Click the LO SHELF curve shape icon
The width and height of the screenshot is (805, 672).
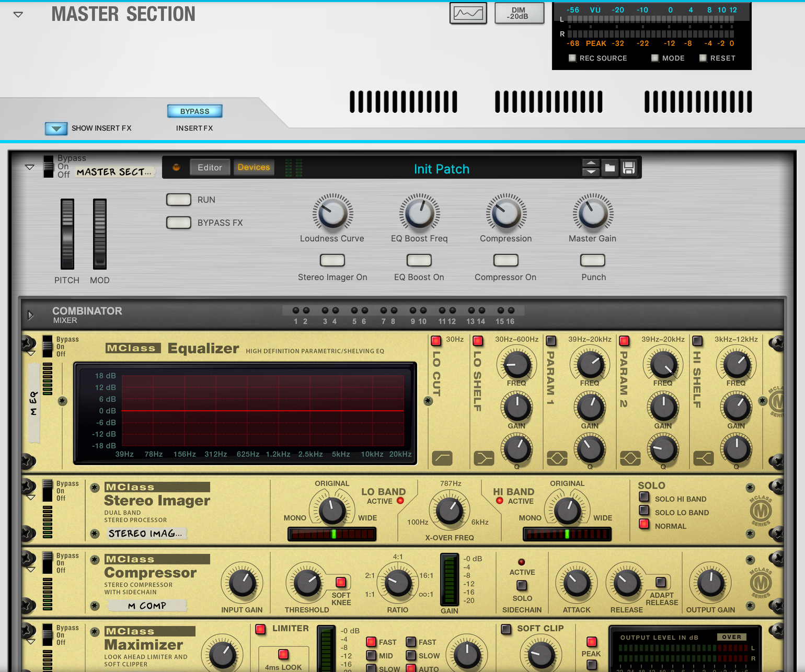tap(484, 458)
